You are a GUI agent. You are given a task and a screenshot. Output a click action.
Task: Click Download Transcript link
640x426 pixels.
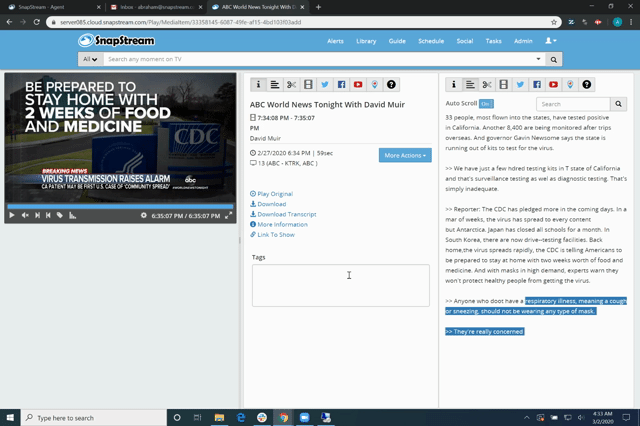pyautogui.click(x=283, y=214)
